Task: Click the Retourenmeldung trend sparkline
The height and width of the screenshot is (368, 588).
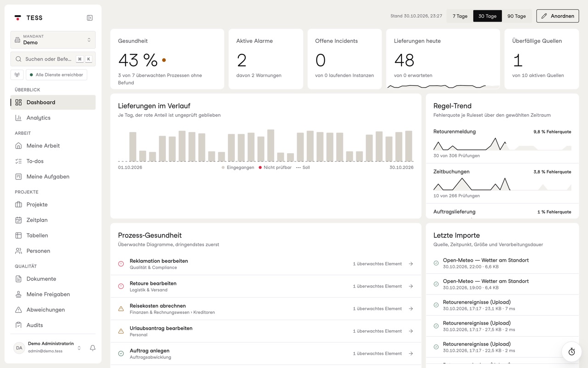Action: 502,144
